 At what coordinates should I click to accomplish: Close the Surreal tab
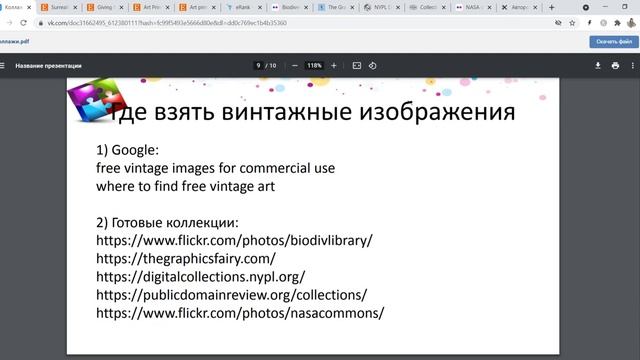pyautogui.click(x=75, y=7)
